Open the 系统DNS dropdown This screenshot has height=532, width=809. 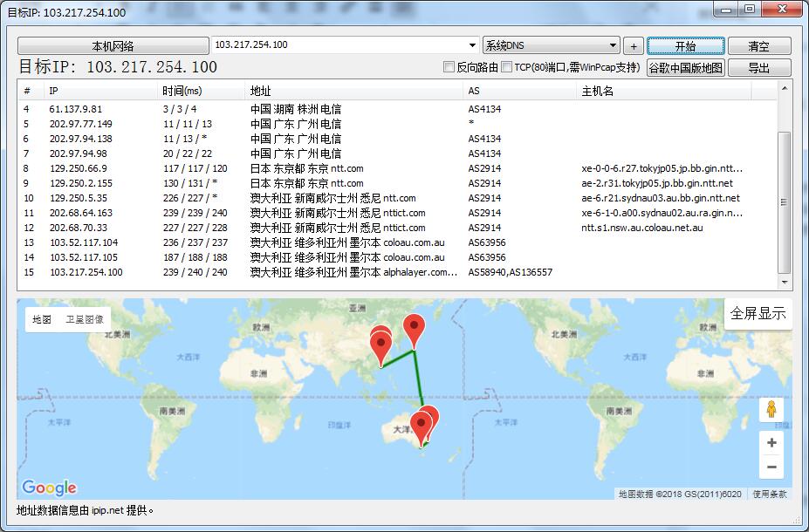coord(614,45)
